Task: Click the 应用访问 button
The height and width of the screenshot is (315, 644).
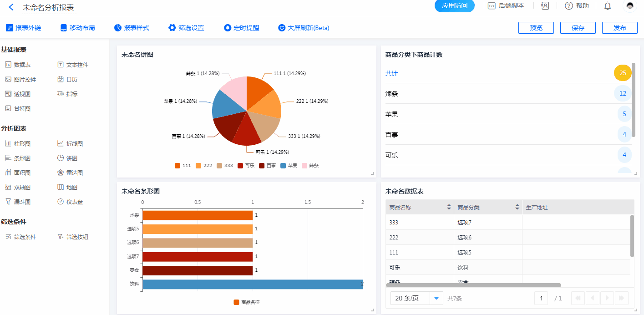Action: point(455,6)
